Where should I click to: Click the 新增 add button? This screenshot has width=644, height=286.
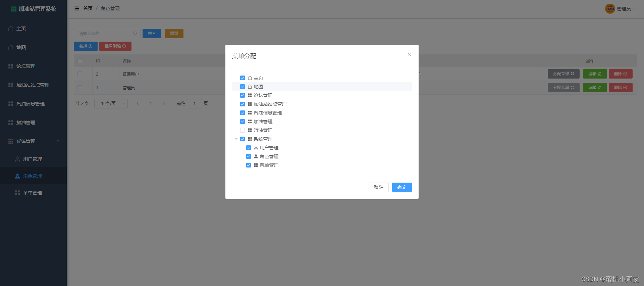86,46
